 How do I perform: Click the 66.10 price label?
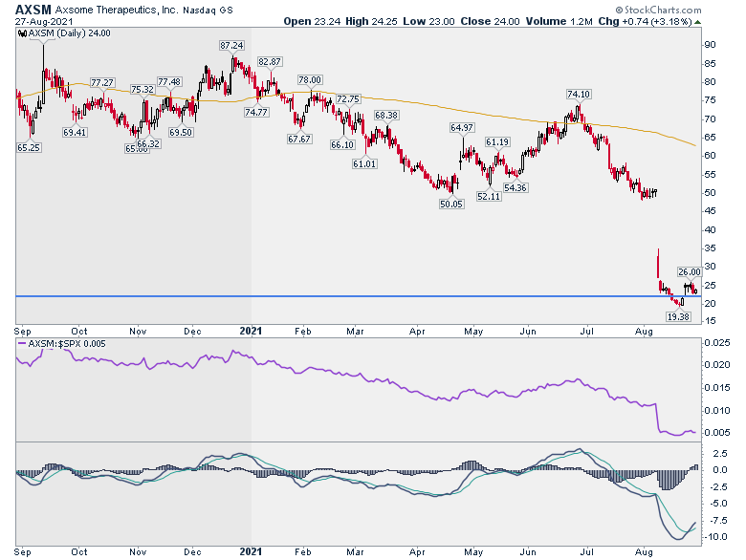[x=342, y=145]
